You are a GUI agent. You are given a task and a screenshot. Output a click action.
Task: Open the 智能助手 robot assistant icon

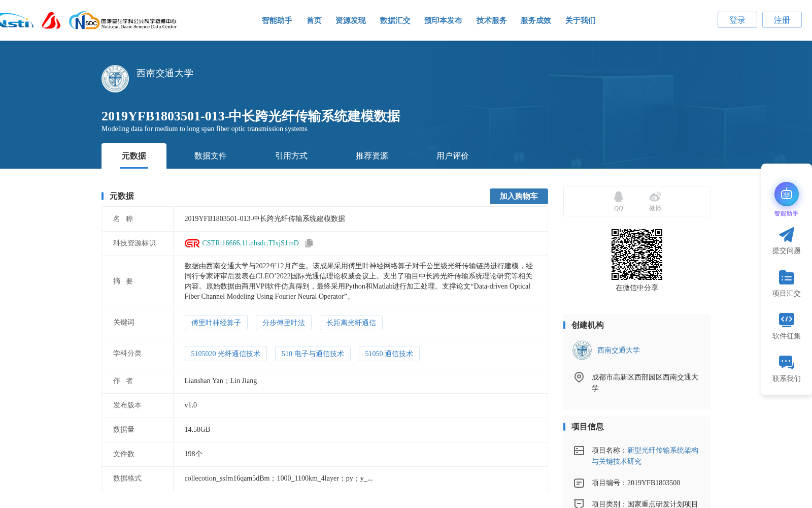tap(786, 194)
